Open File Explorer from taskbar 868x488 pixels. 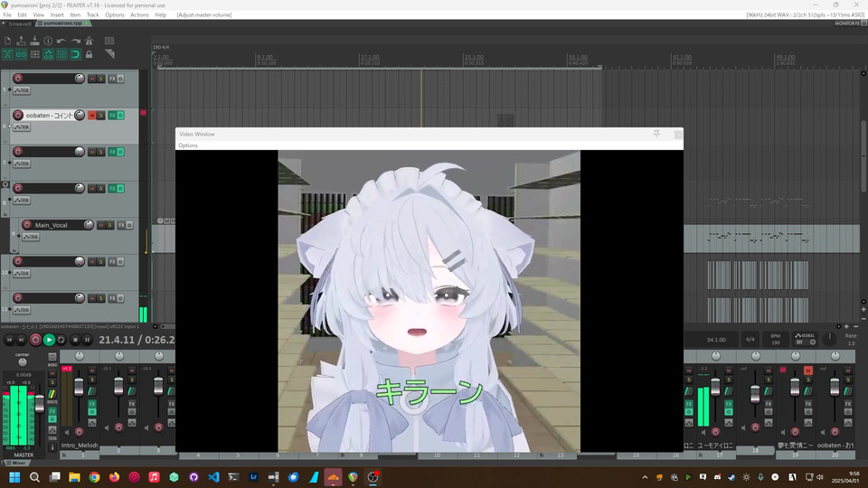pyautogui.click(x=74, y=477)
